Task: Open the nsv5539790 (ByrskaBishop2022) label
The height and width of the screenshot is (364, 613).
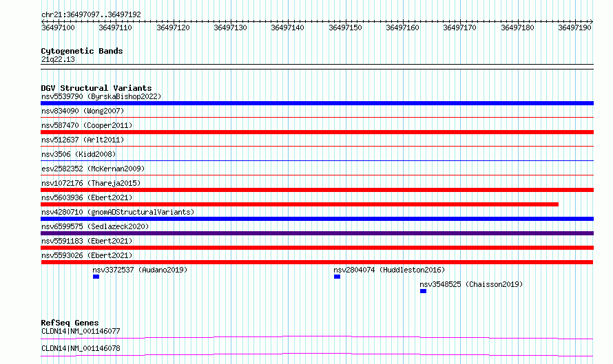Action: (101, 96)
